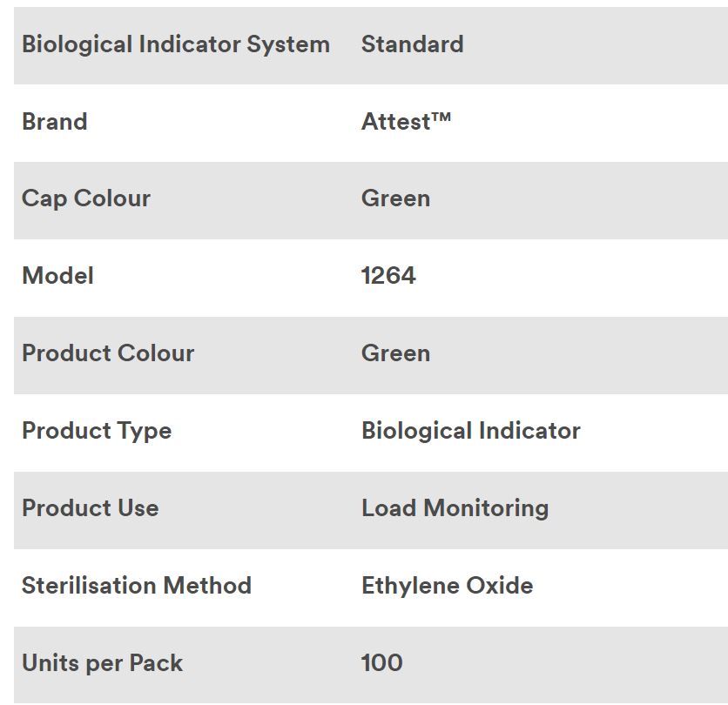Click the "Product Type" label
The height and width of the screenshot is (705, 728).
[96, 431]
